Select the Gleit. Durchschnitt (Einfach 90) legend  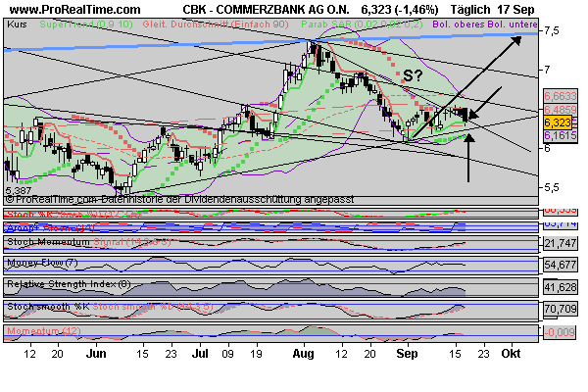tap(216, 24)
